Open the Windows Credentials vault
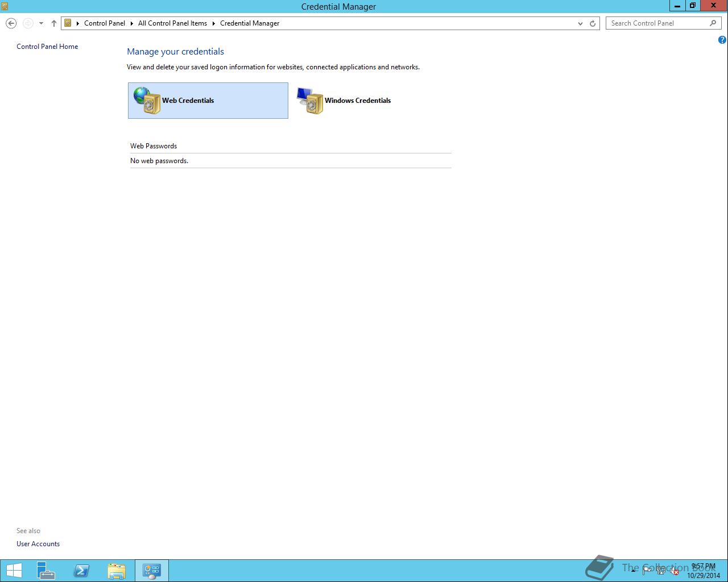This screenshot has width=728, height=582. [344, 101]
